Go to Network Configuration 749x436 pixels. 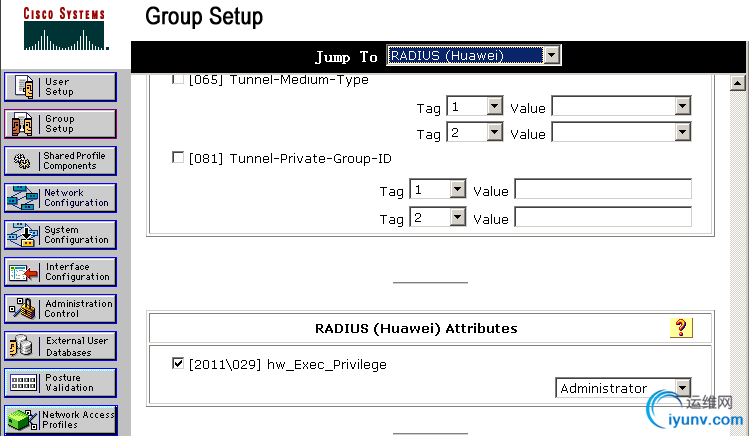tap(60, 198)
